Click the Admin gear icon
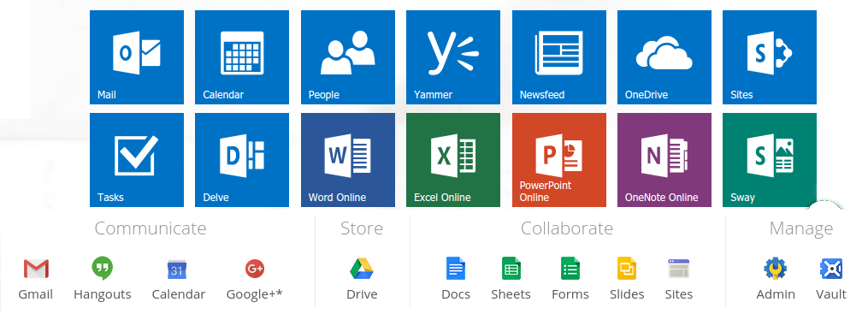This screenshot has width=868, height=314. [x=776, y=269]
